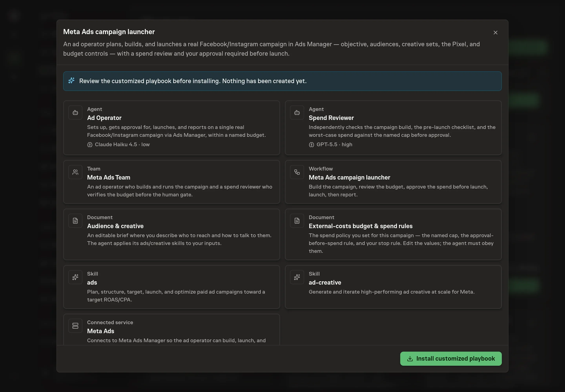Screen dimensions: 565x392
Task: Click the sparkle icon beside ad-creative skill
Action: [297, 277]
